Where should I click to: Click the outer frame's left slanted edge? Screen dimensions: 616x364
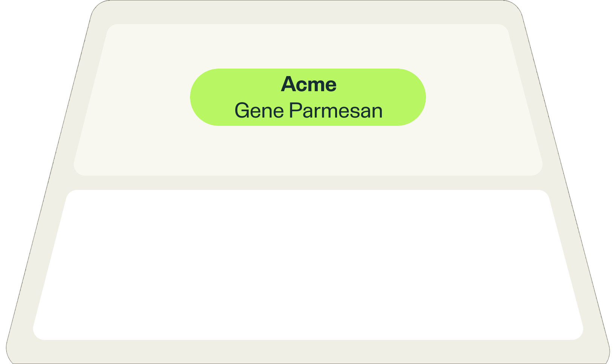pyautogui.click(x=49, y=181)
